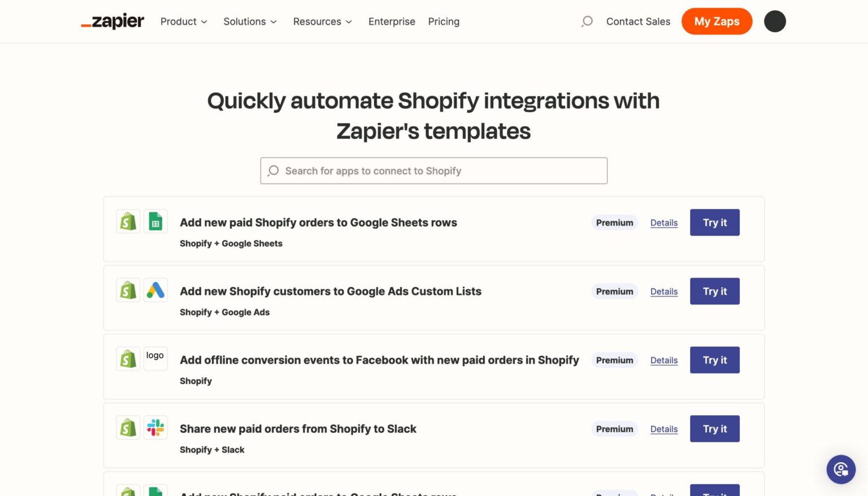Expand the Resources dropdown menu
Screen dimensions: 868x496
(322, 21)
